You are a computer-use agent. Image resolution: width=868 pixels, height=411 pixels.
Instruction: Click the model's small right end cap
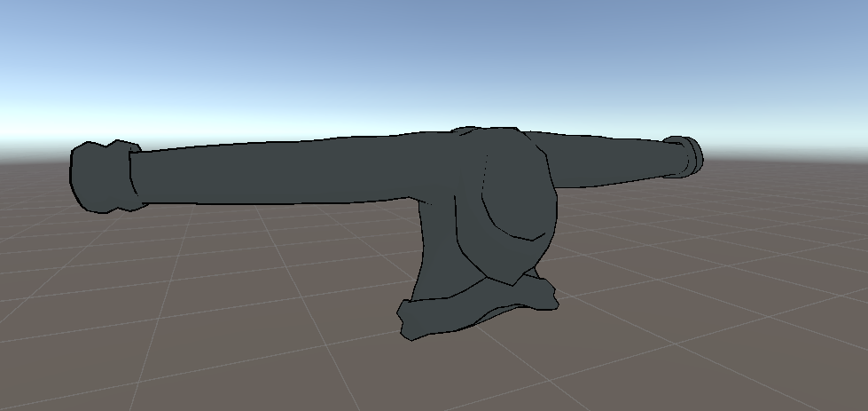[x=684, y=157]
